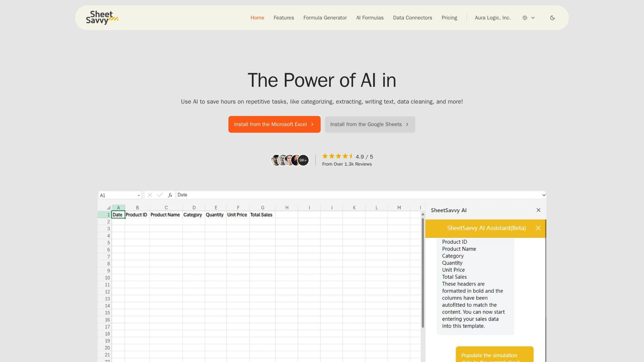The width and height of the screenshot is (644, 362).
Task: Click the 4.9 / 5 rating text
Action: (364, 157)
